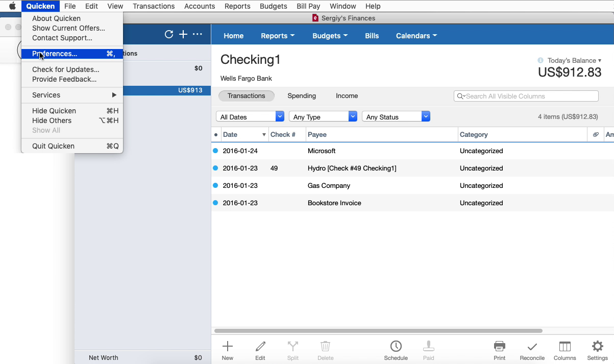Go to Home in navigation bar
The height and width of the screenshot is (364, 614).
(234, 36)
